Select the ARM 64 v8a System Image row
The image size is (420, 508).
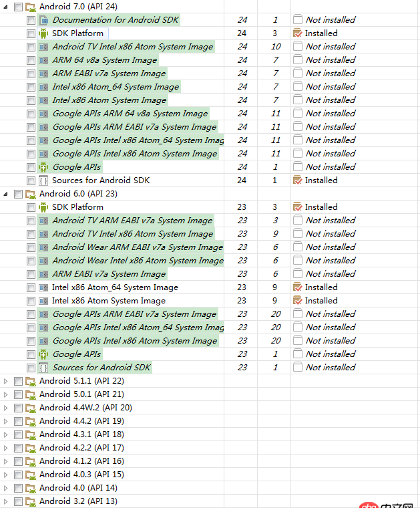point(105,60)
